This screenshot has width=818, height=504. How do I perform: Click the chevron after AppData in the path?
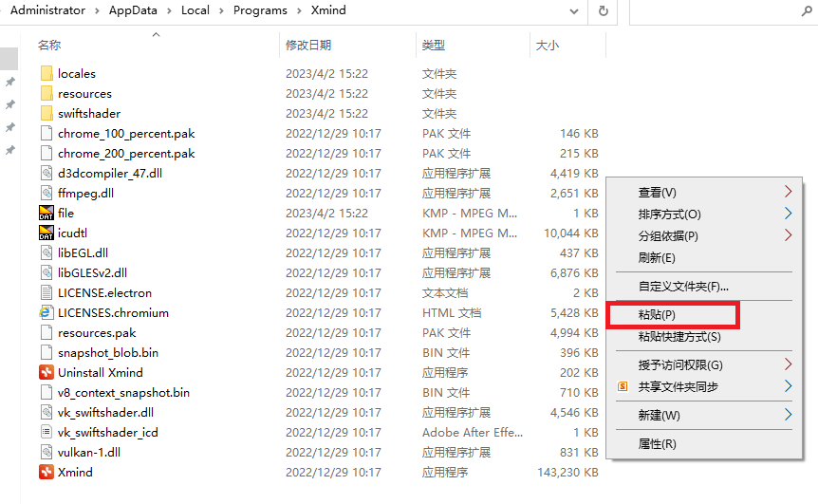tap(169, 11)
